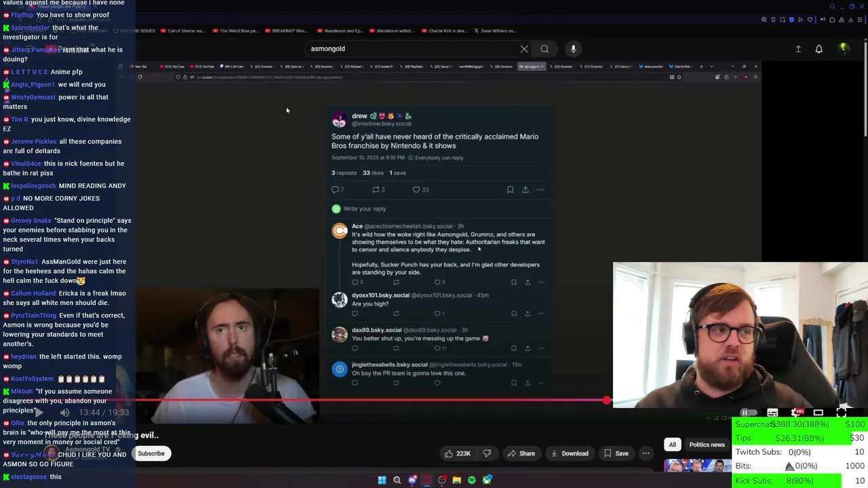Click the YouTube search magnifier button
868x488 pixels.
point(545,49)
